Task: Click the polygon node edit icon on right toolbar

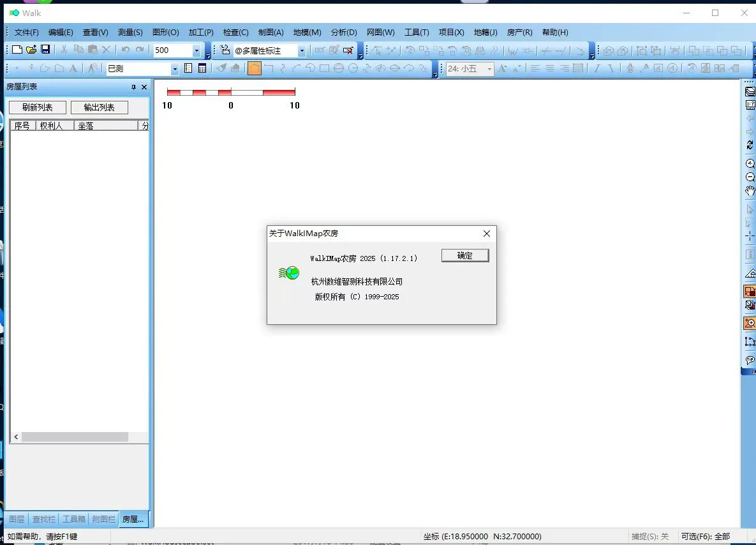Action: click(750, 341)
